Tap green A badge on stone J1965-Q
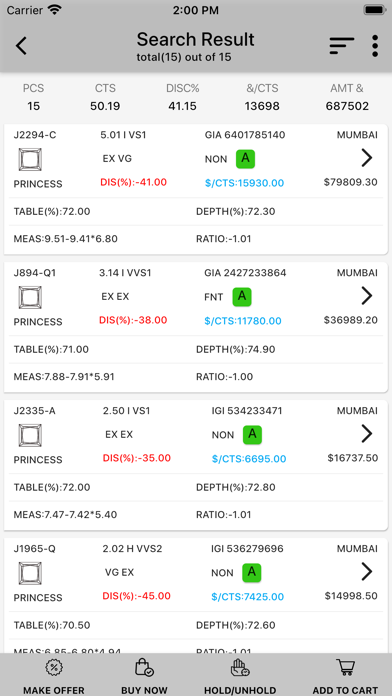392x696 pixels. pyautogui.click(x=252, y=573)
